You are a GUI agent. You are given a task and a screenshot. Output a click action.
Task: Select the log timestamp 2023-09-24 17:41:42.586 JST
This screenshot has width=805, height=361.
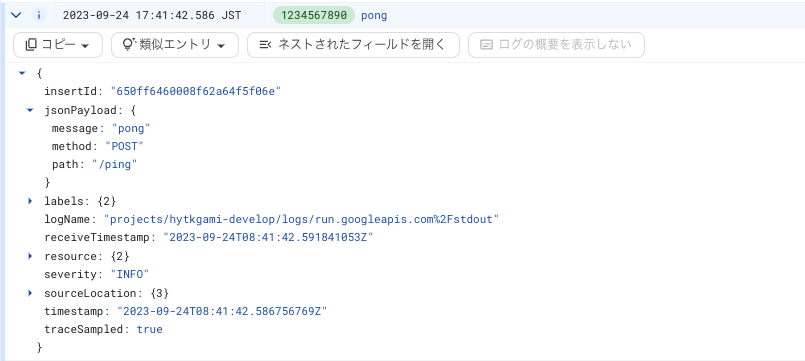(152, 15)
